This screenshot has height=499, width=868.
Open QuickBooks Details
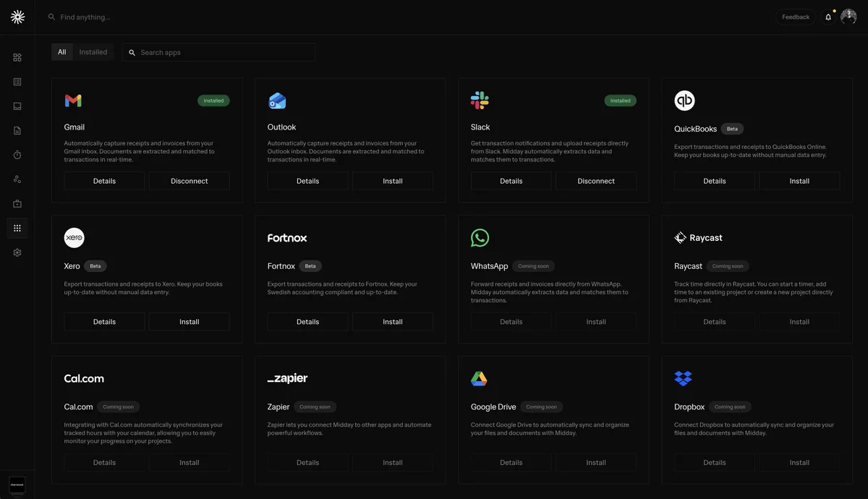click(x=715, y=181)
